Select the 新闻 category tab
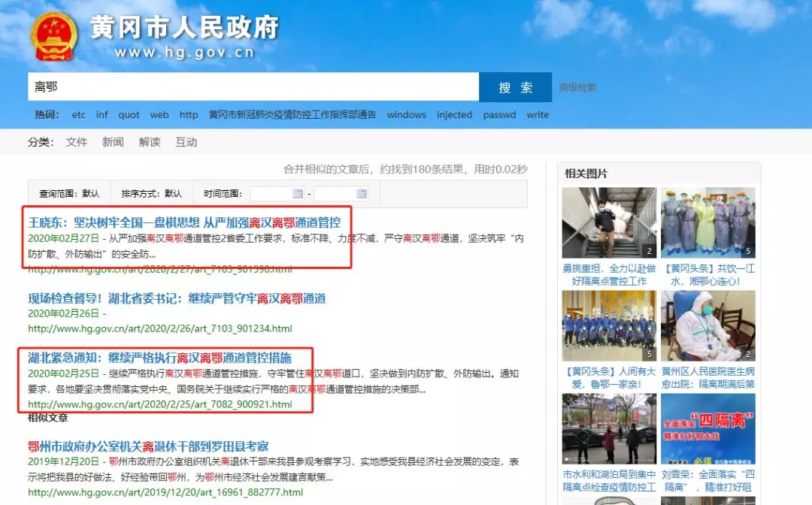This screenshot has width=812, height=505. click(113, 142)
